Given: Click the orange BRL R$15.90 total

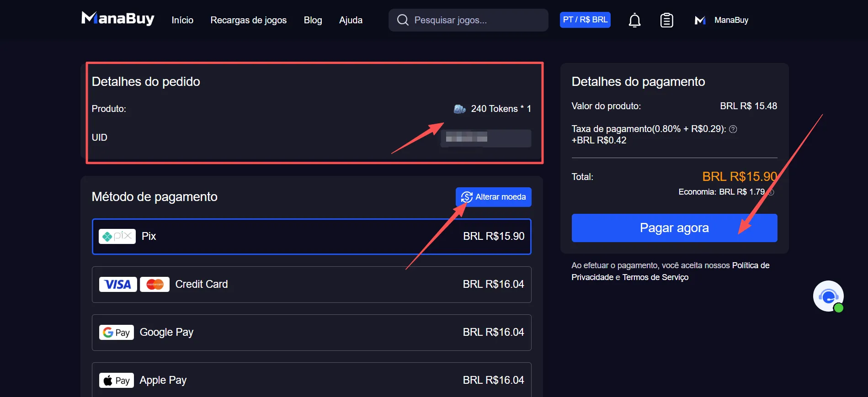Looking at the screenshot, I should coord(740,176).
